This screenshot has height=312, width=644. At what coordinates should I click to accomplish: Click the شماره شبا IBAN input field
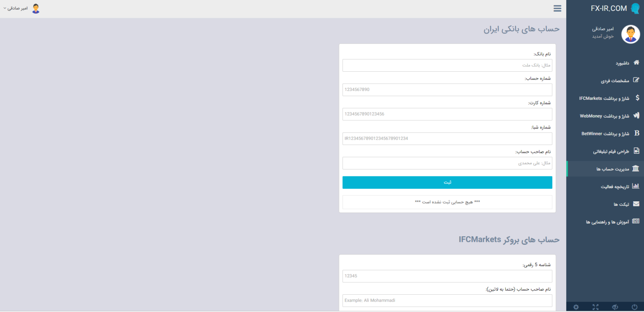[x=447, y=138]
